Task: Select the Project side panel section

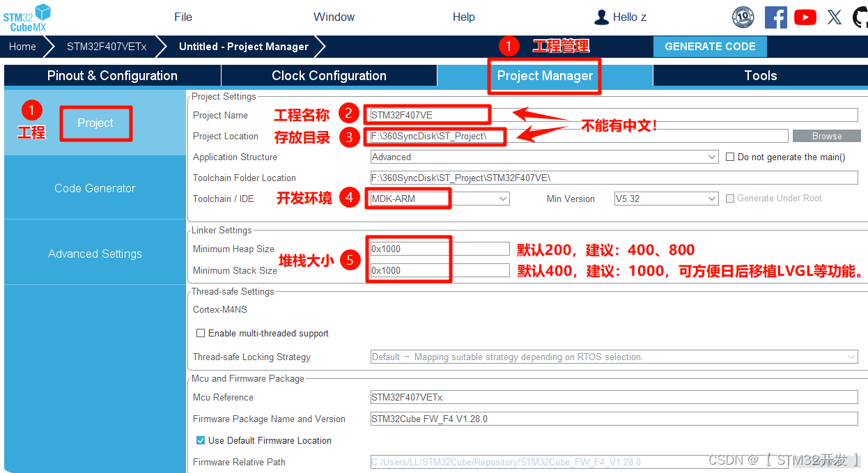Action: click(95, 123)
